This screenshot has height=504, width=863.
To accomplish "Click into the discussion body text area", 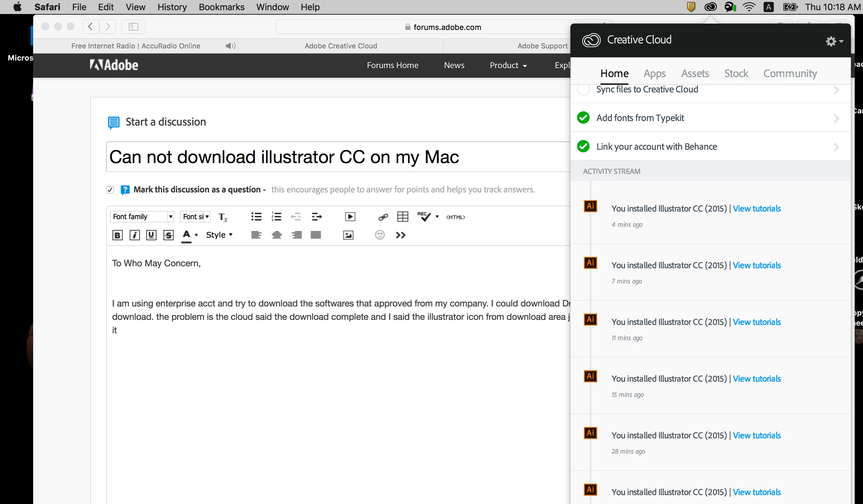I will (x=338, y=375).
